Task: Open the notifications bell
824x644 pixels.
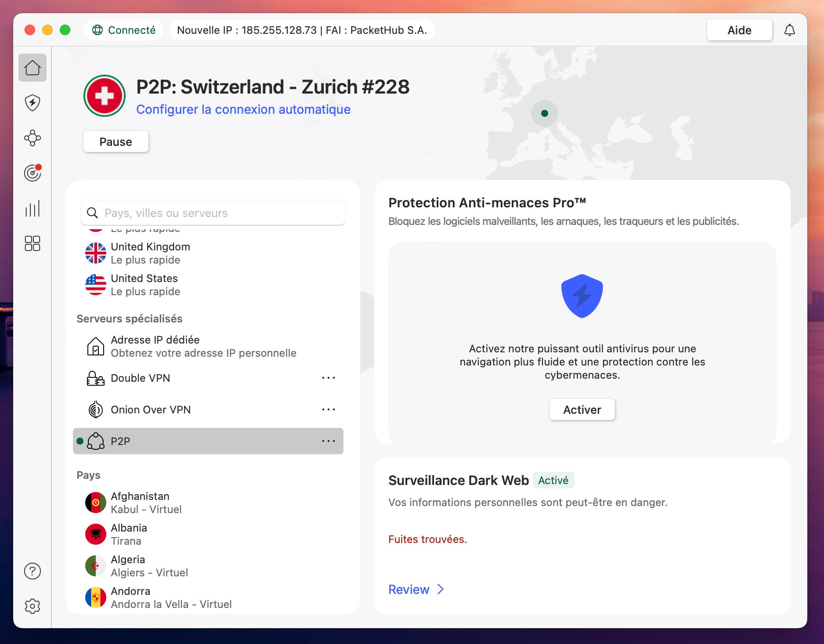Action: [790, 30]
